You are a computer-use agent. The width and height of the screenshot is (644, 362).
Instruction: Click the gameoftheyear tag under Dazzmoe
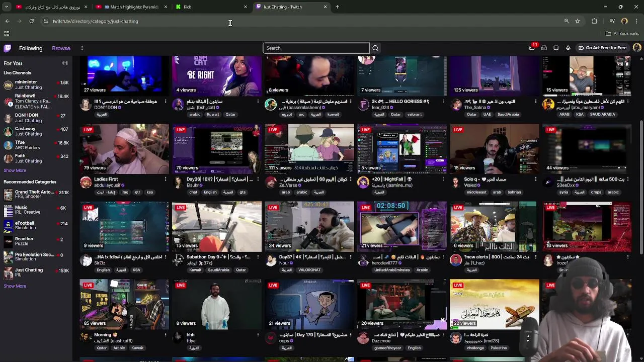click(387, 348)
